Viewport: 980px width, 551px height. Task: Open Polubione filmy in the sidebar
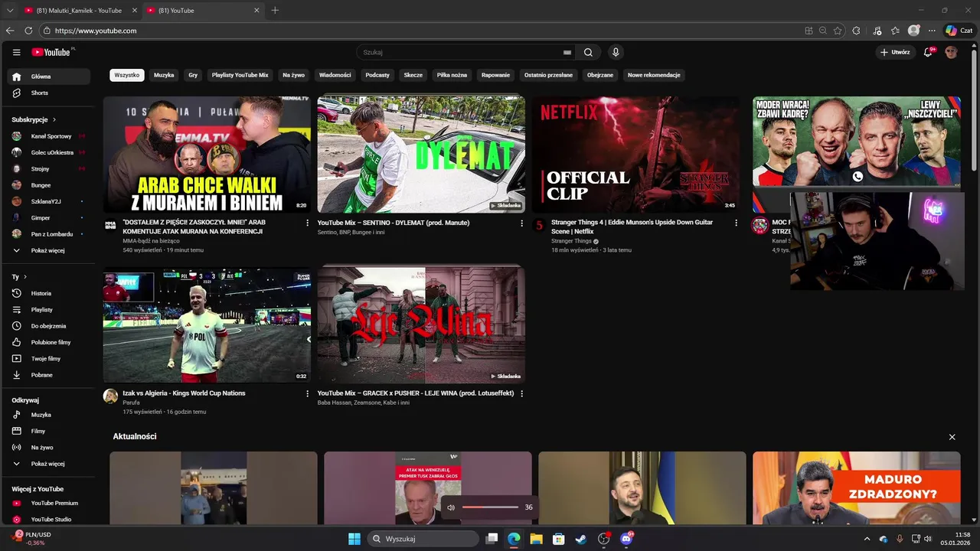[49, 342]
